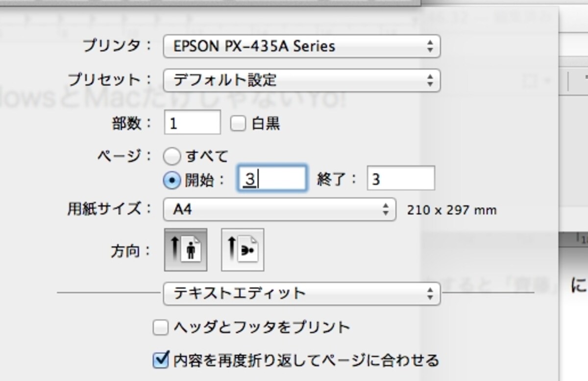Viewport: 588px width, 381px height.
Task: Enable the 白黒 black and white checkbox
Action: pyautogui.click(x=239, y=124)
